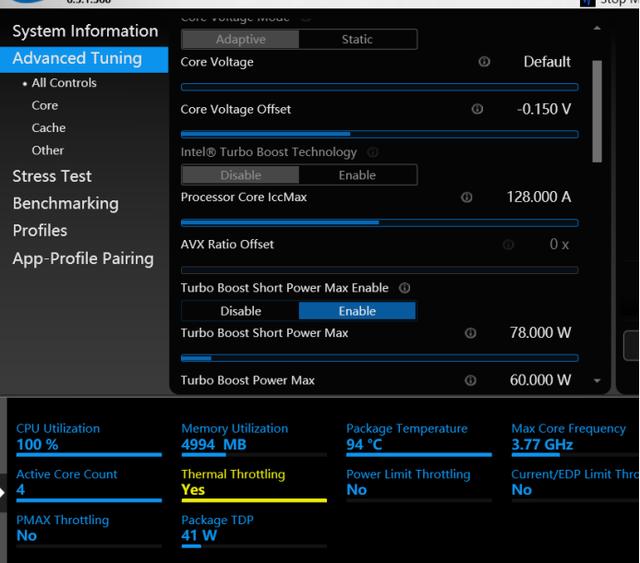Open the Benchmarking section
Screen dimensions: 640x563
point(66,203)
